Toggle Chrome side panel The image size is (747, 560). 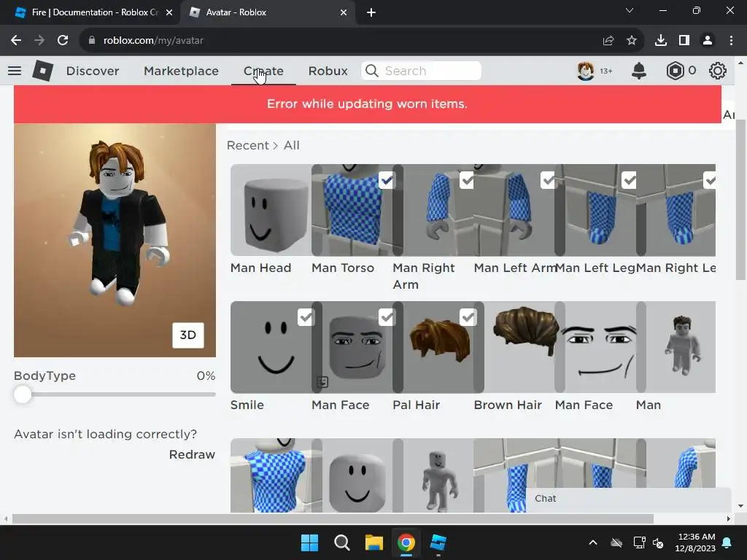coord(684,41)
